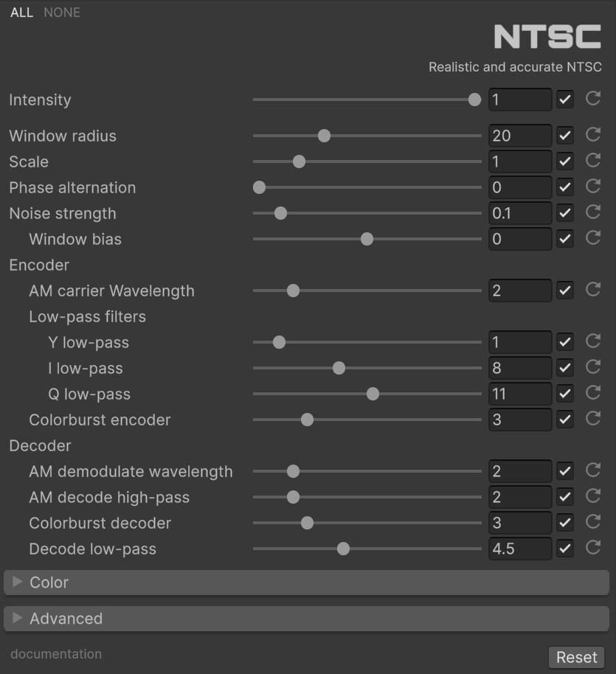Revert Phase alternation using its reset icon
616x674 pixels.
pyautogui.click(x=593, y=187)
